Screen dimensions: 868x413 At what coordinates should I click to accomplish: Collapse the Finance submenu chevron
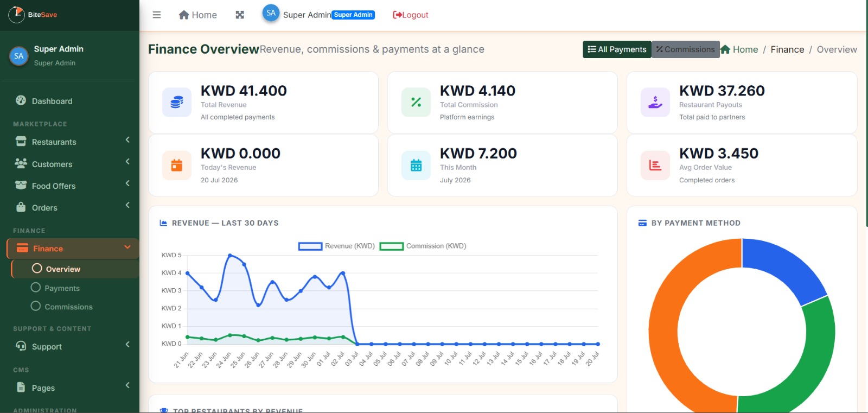[127, 247]
